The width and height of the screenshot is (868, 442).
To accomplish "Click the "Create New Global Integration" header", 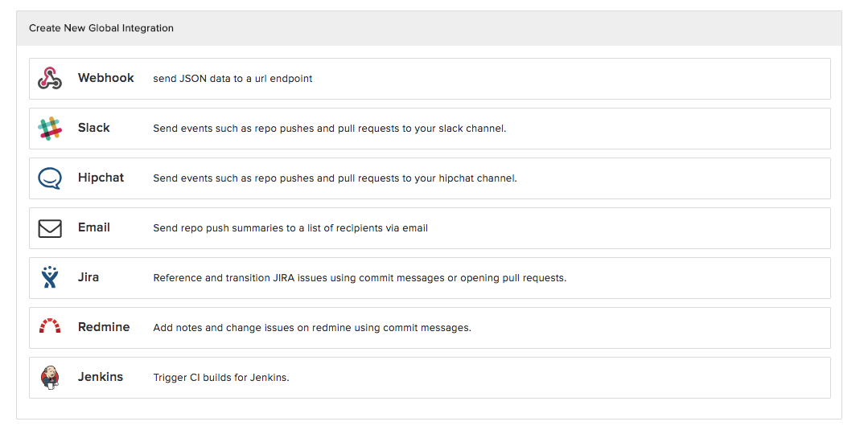I will tap(101, 28).
